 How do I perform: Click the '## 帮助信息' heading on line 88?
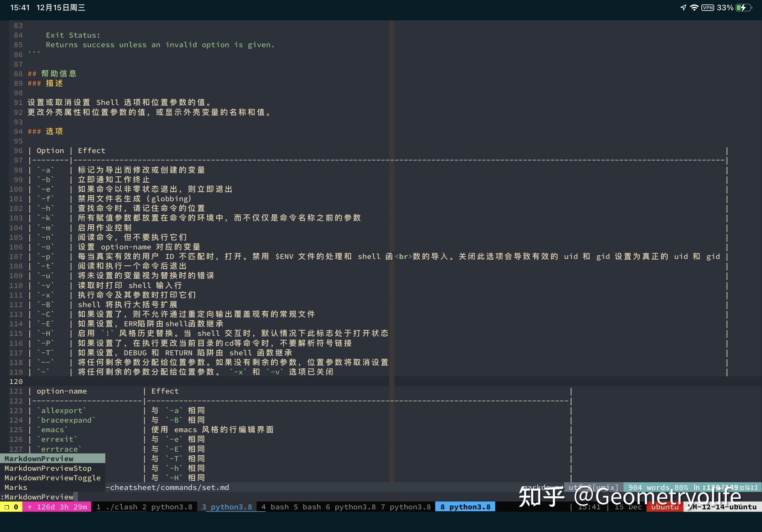[x=52, y=74]
